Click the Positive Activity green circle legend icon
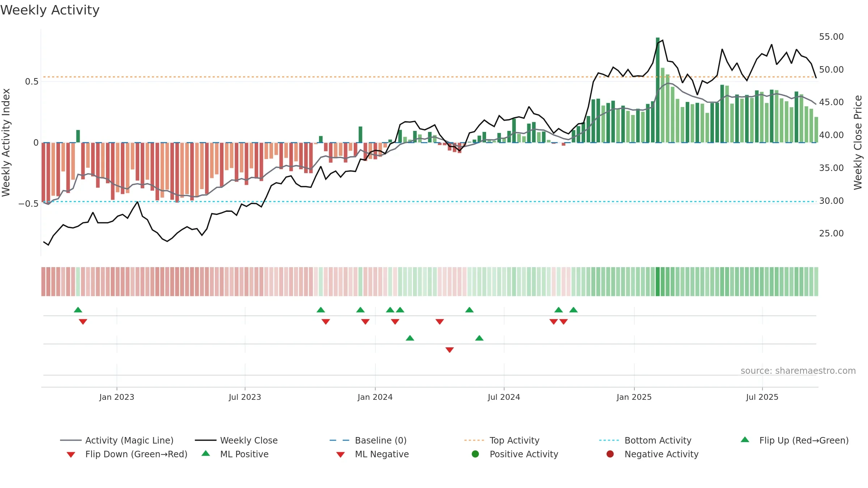Image resolution: width=868 pixels, height=488 pixels. coord(475,454)
